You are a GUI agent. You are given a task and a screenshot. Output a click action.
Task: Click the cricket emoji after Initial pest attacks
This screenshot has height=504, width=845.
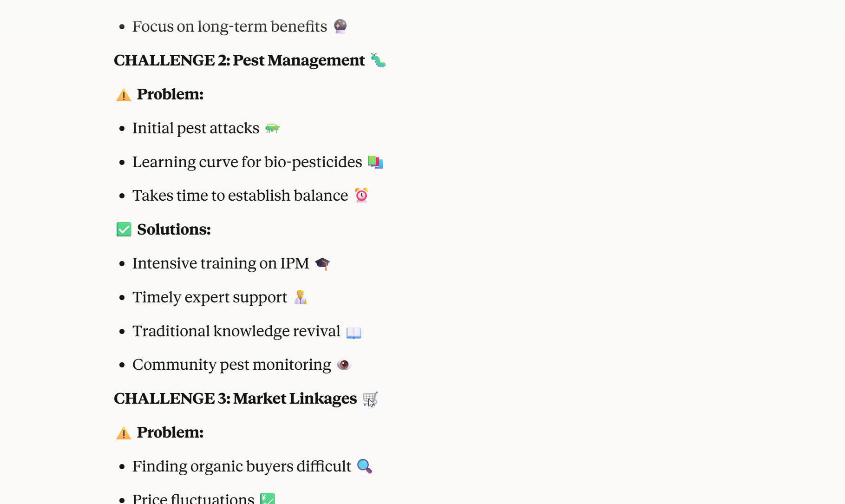tap(272, 128)
